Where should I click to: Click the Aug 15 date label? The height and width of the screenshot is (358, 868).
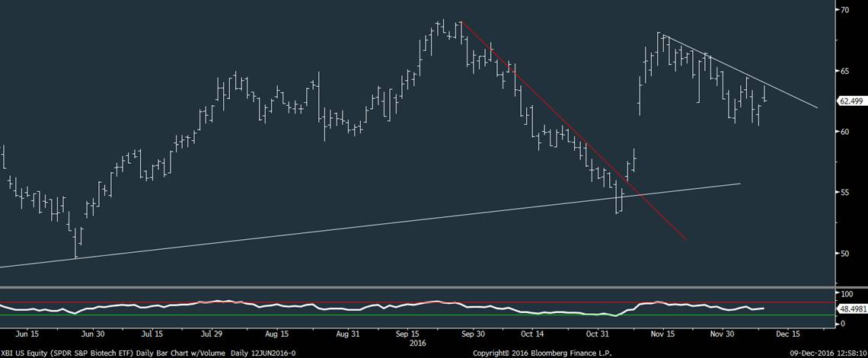pos(277,334)
